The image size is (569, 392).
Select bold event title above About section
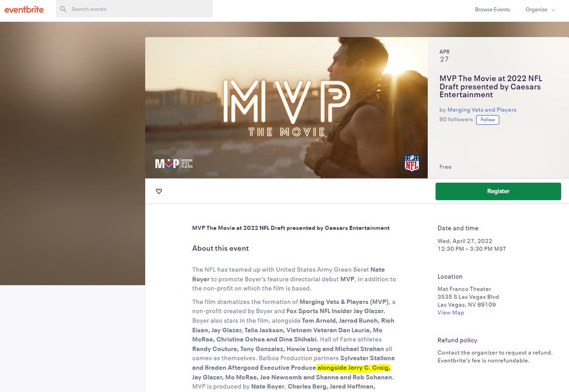click(291, 228)
